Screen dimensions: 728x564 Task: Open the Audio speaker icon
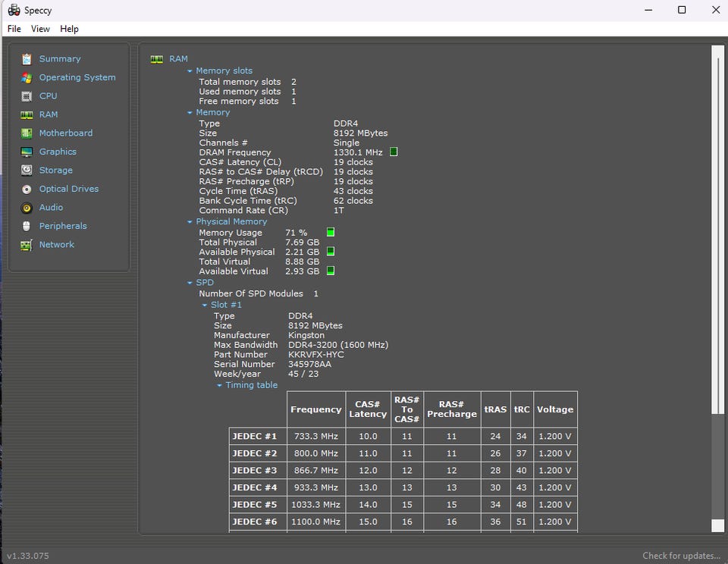point(27,208)
